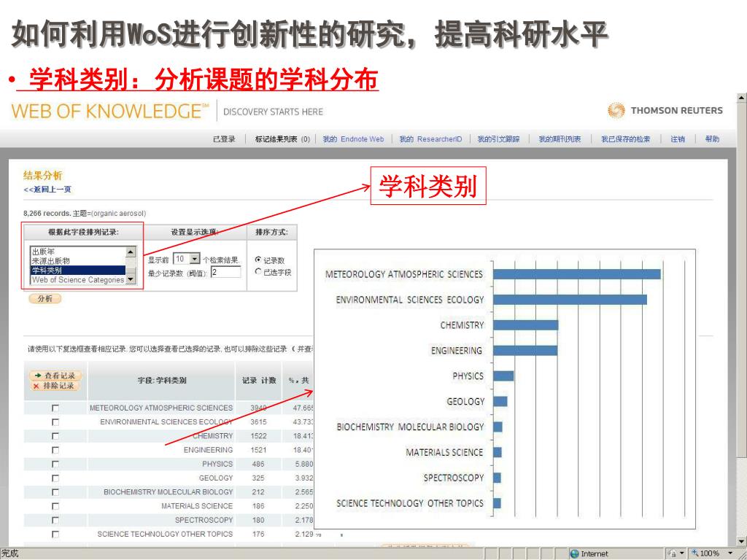The height and width of the screenshot is (560, 747).
Task: Check the METEOROLOGY ATMOSPHERIC SCIENCES row checkbox
Action: (x=55, y=408)
